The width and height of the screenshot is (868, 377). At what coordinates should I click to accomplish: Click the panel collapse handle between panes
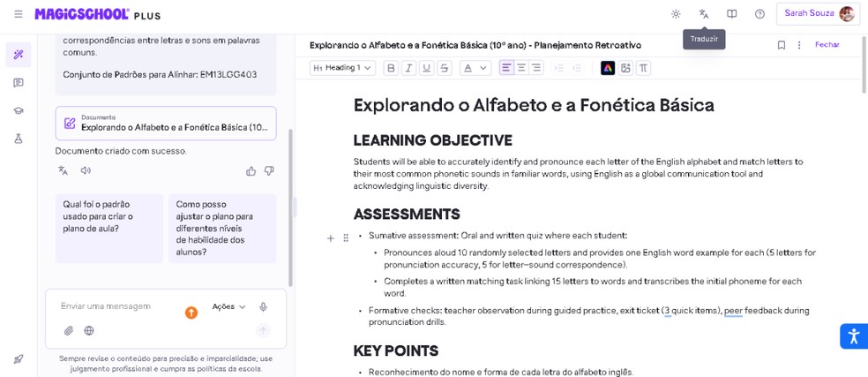tap(295, 207)
